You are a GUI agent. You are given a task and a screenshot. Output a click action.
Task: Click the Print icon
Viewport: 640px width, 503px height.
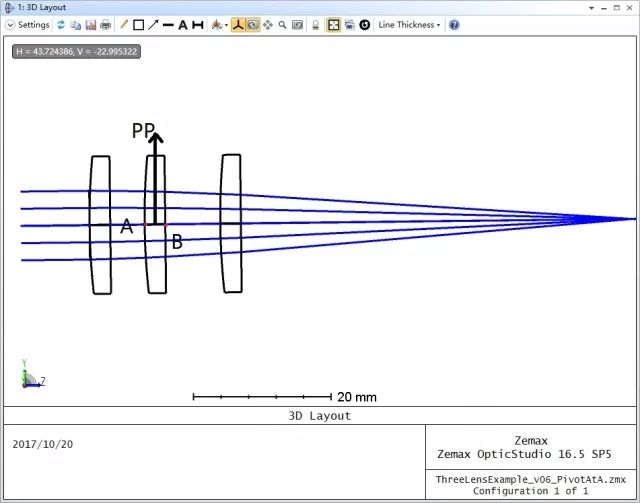coord(105,24)
